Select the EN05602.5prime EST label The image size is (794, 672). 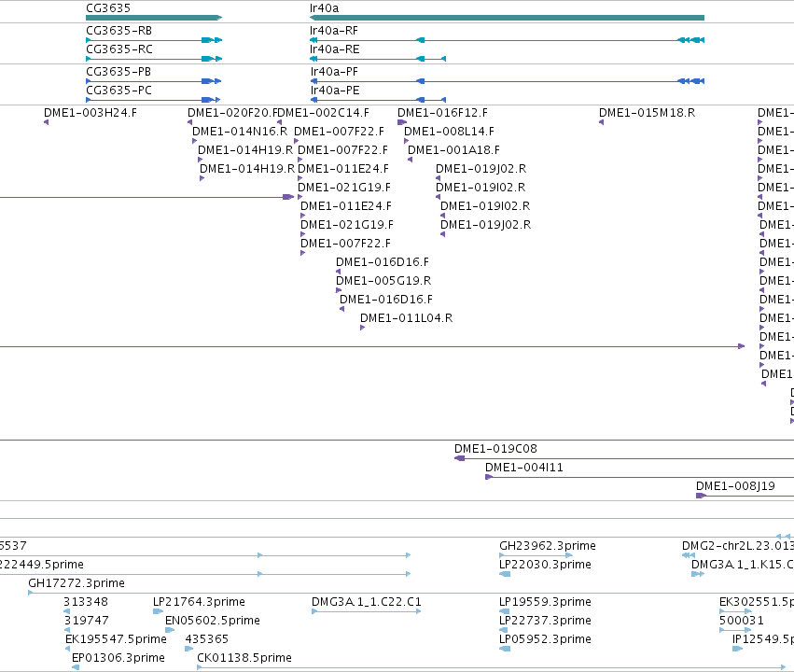(213, 621)
